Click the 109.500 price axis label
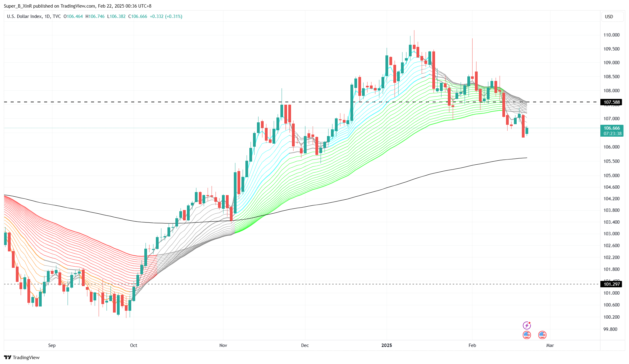 coord(611,49)
